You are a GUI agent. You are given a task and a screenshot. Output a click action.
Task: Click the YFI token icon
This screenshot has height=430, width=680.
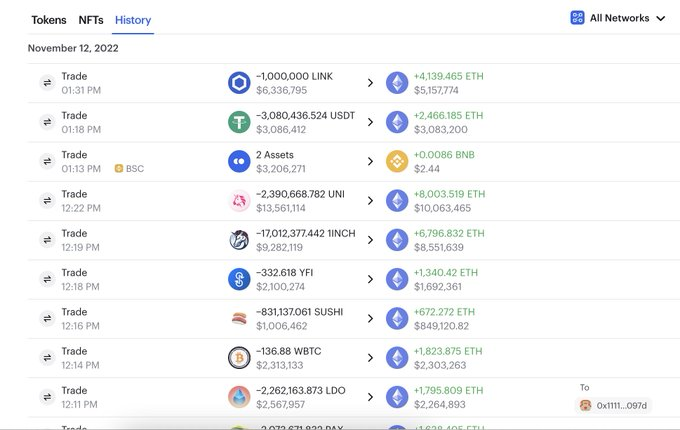(239, 279)
